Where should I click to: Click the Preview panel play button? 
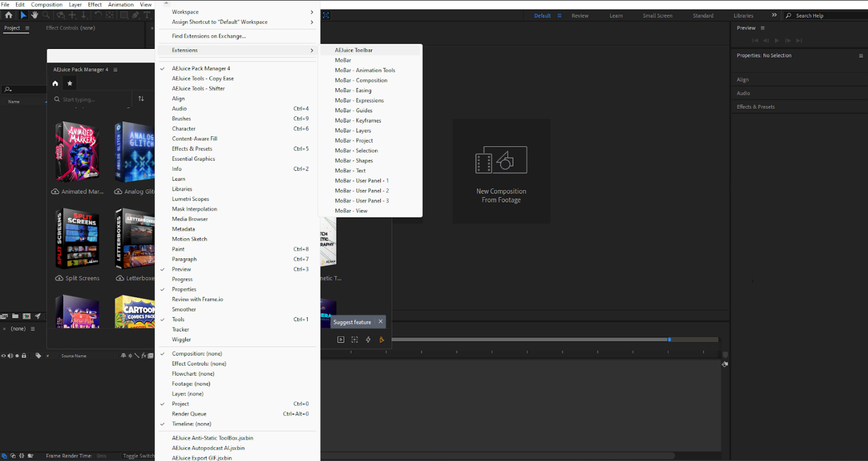777,40
